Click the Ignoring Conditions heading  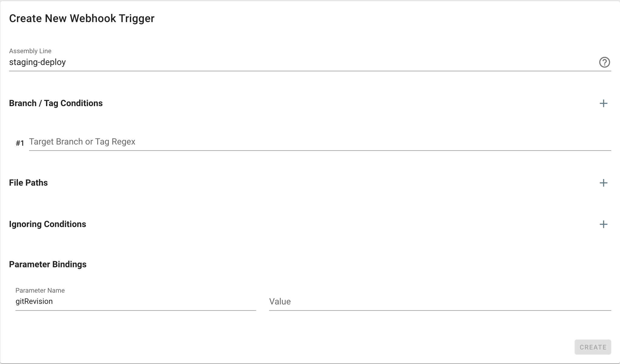(48, 224)
